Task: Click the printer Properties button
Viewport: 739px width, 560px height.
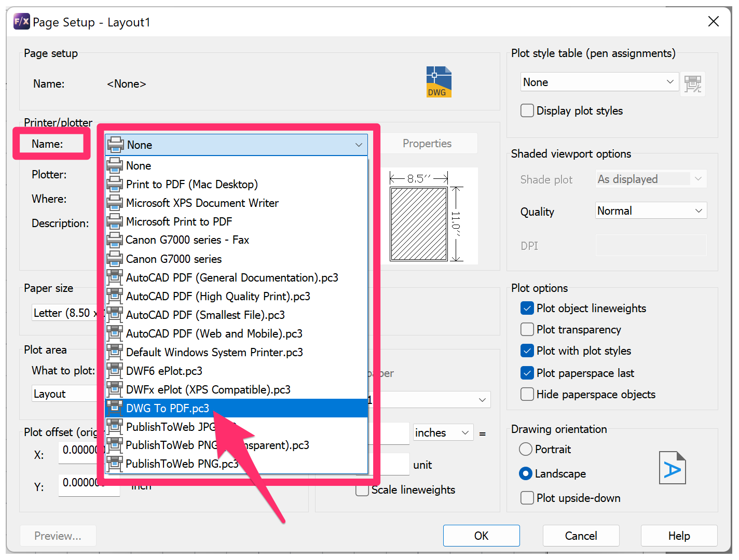Action: tap(428, 144)
